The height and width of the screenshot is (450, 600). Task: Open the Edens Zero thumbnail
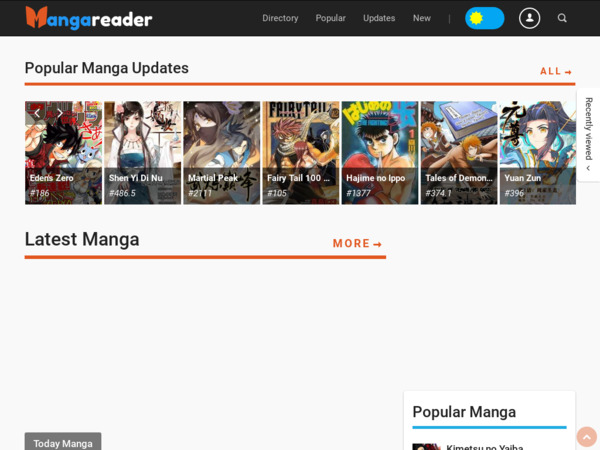pos(63,152)
